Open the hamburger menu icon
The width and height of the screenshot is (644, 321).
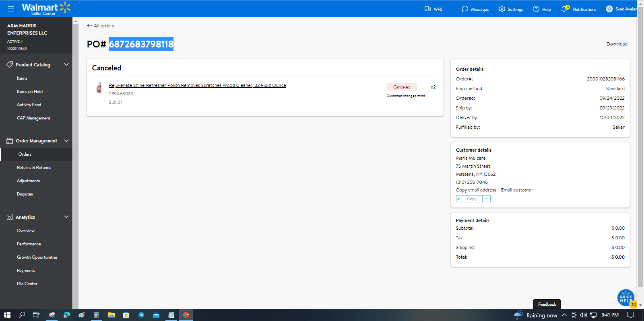point(11,8)
